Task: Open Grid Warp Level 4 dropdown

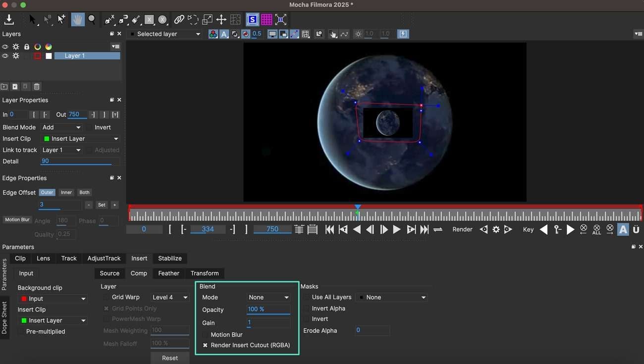Action: coord(170,297)
